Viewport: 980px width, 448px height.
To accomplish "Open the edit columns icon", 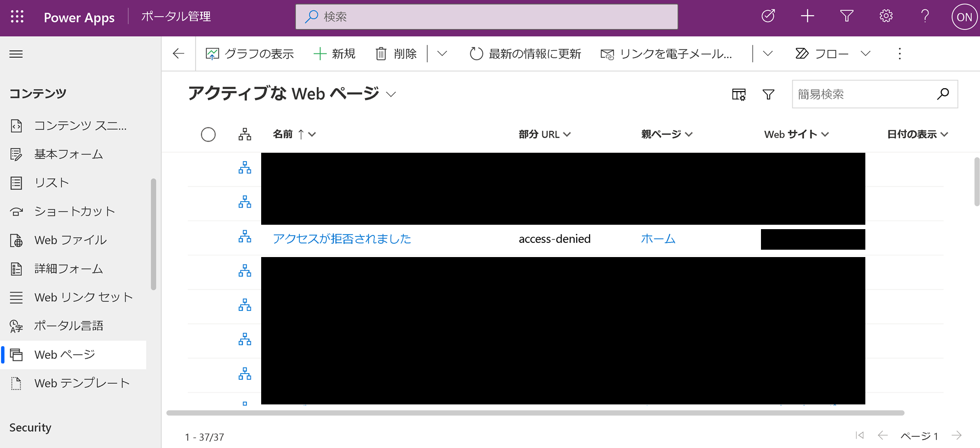I will pyautogui.click(x=739, y=94).
